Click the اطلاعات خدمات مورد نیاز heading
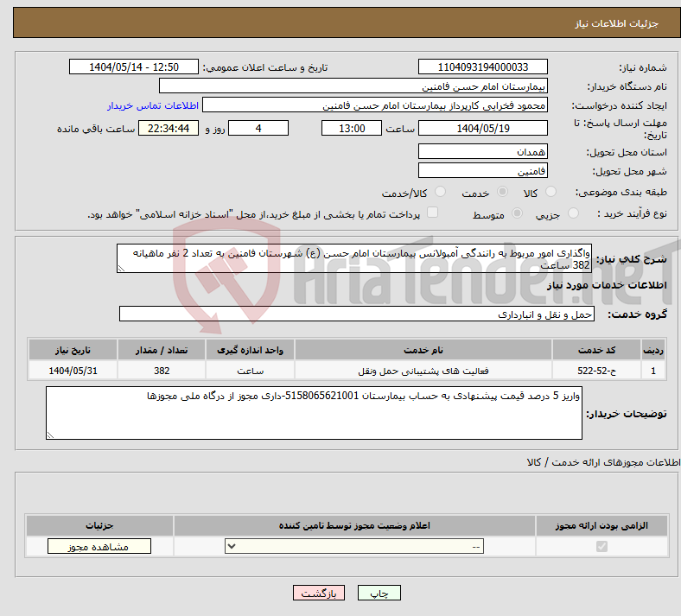This screenshot has height=616, width=681. (607, 285)
